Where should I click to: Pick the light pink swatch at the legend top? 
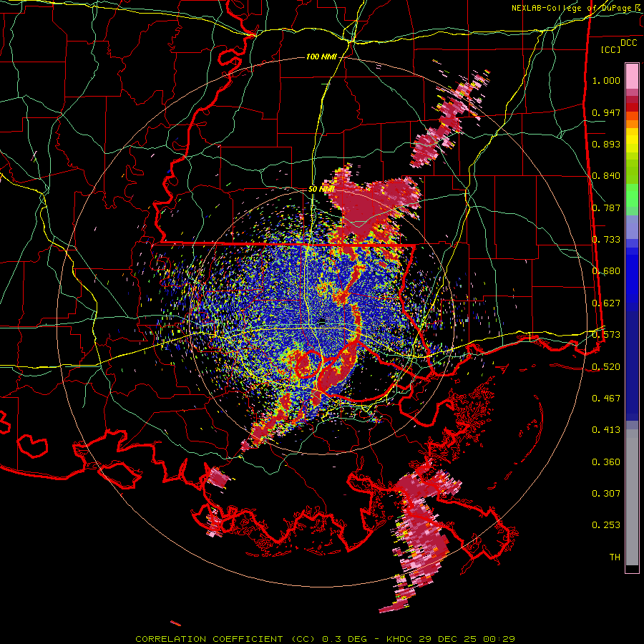click(632, 76)
